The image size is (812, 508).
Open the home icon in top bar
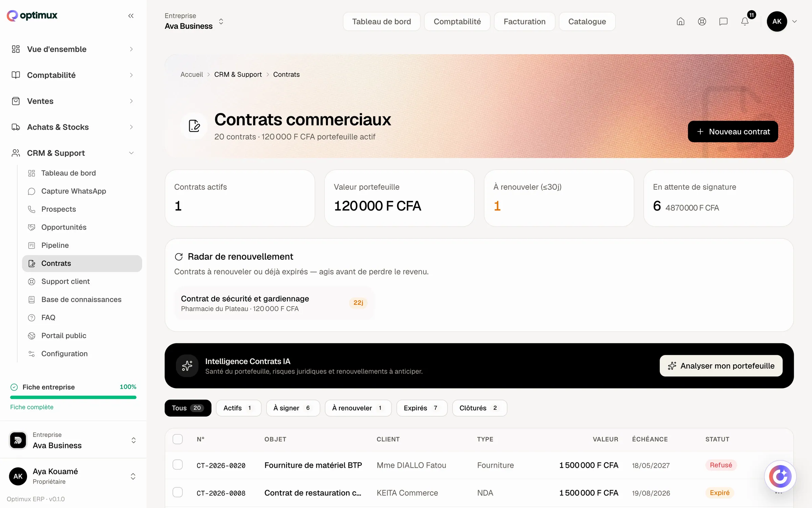point(680,22)
